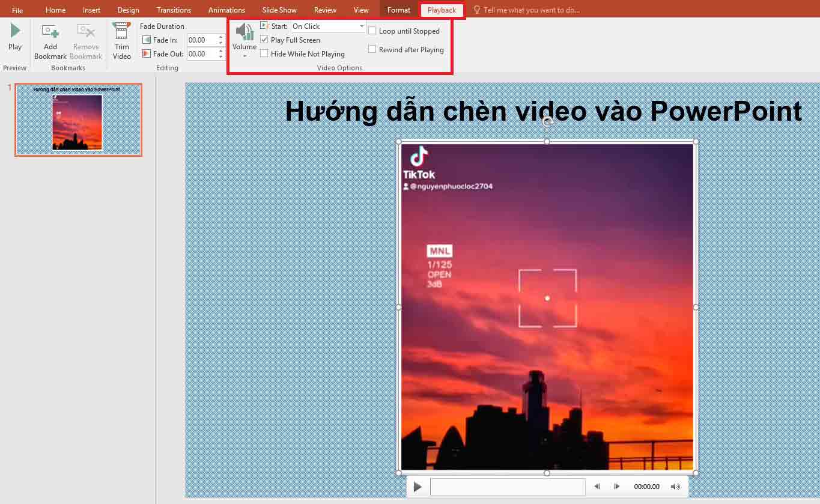Mute the video using the speaker icon
Viewport: 820px width, 504px height.
coord(675,487)
